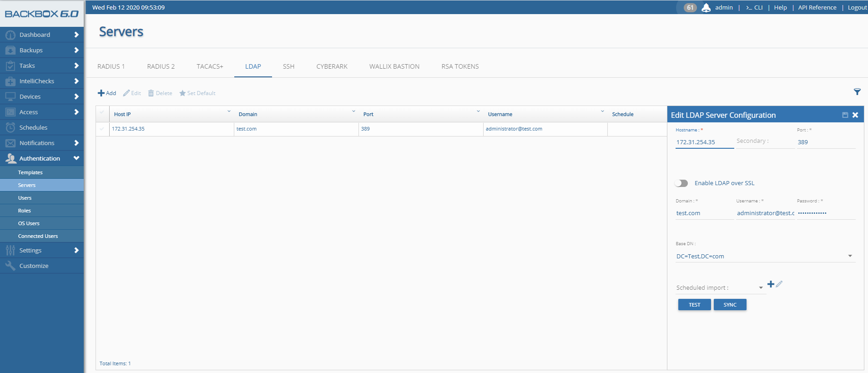The image size is (868, 373).
Task: Toggle Enable LDAP over SSL switch
Action: (x=681, y=183)
